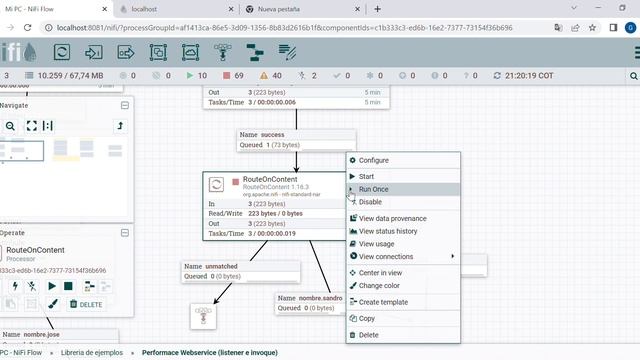Click the translate page icon in address bar
Viewport: 640px width, 360px height.
click(558, 28)
